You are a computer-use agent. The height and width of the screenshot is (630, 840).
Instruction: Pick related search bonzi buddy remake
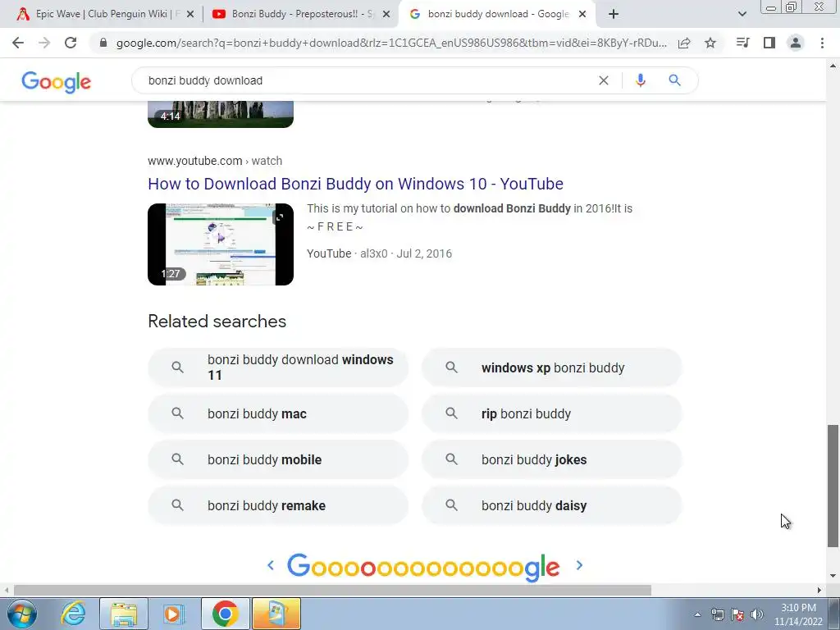coord(278,505)
